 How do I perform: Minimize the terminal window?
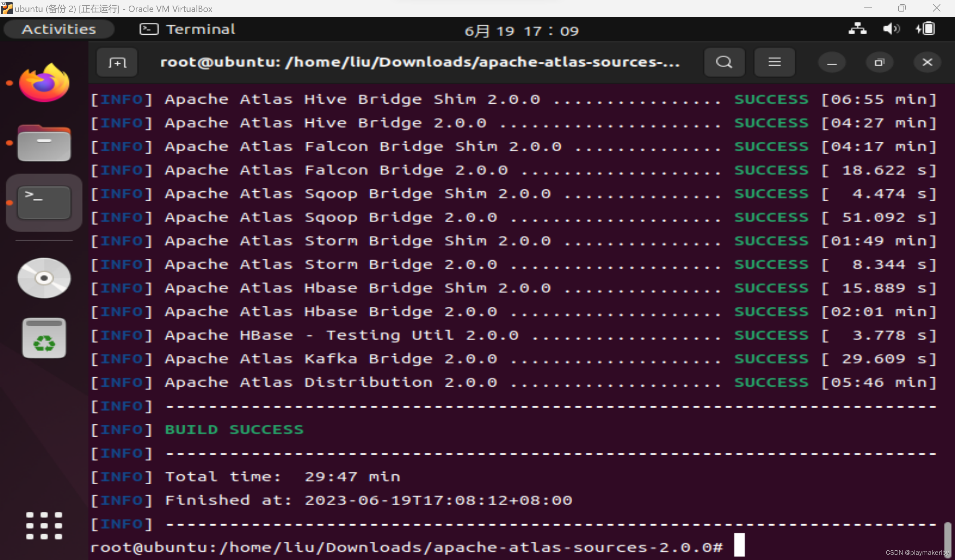(832, 63)
